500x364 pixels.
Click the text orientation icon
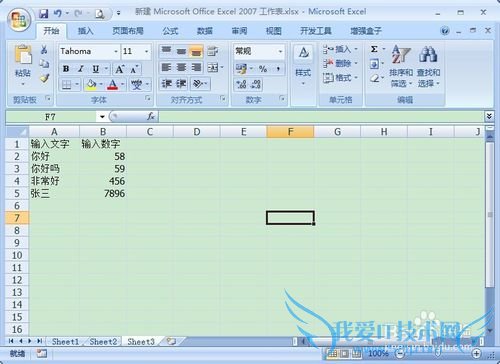click(198, 84)
